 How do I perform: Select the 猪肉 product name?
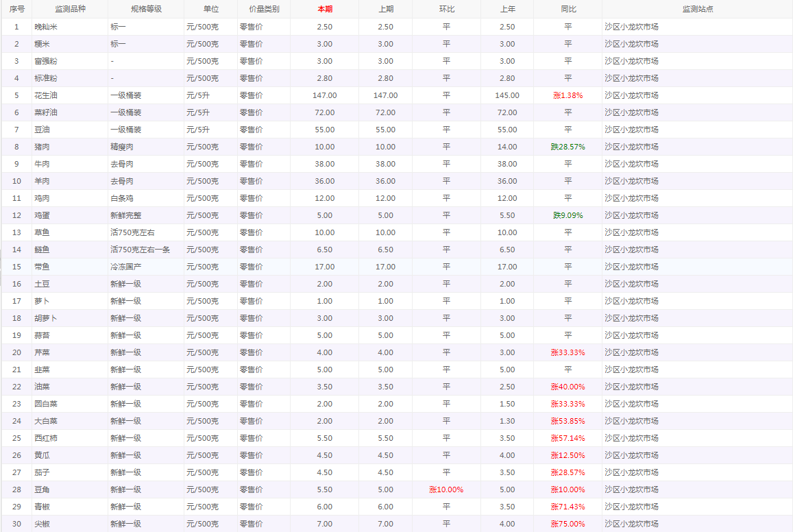(42, 147)
